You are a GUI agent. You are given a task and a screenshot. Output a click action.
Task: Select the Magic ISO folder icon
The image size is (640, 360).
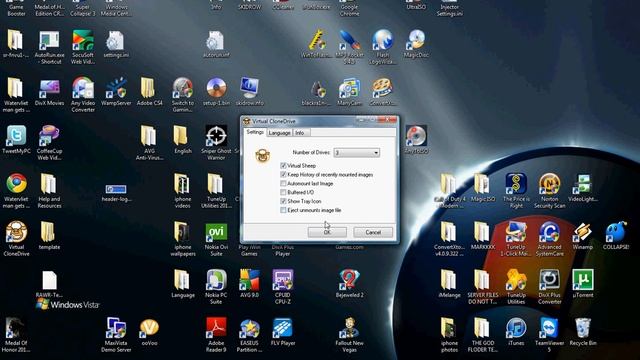coord(482,187)
